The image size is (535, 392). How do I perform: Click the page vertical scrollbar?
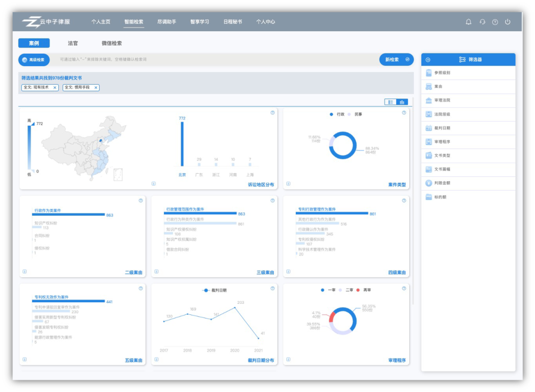tap(413, 201)
